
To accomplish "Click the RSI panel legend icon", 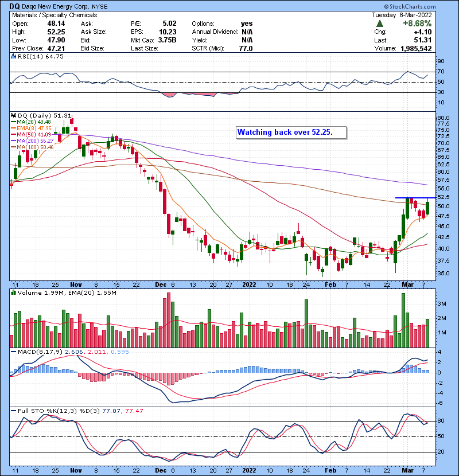I will coord(13,56).
